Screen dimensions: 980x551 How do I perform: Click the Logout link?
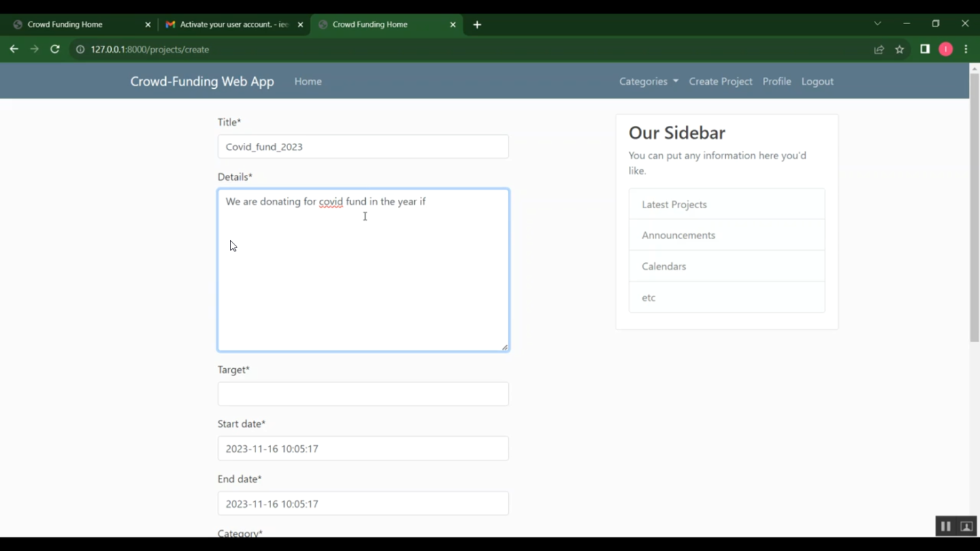[817, 82]
